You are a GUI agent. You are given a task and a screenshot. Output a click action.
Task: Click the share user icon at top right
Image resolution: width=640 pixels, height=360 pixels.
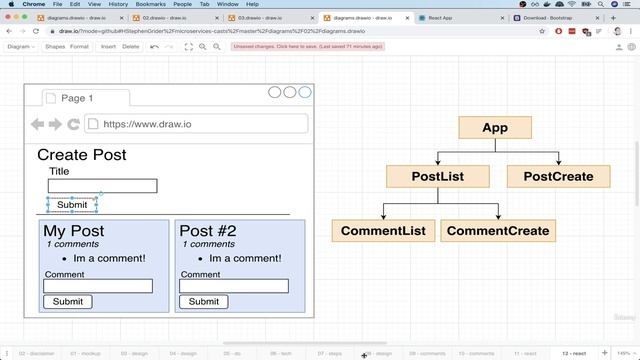[x=619, y=47]
